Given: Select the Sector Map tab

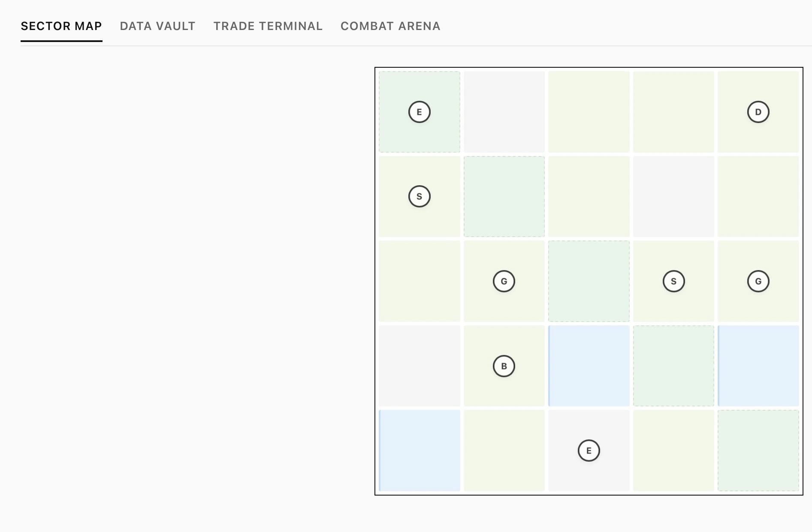Looking at the screenshot, I should pyautogui.click(x=61, y=26).
